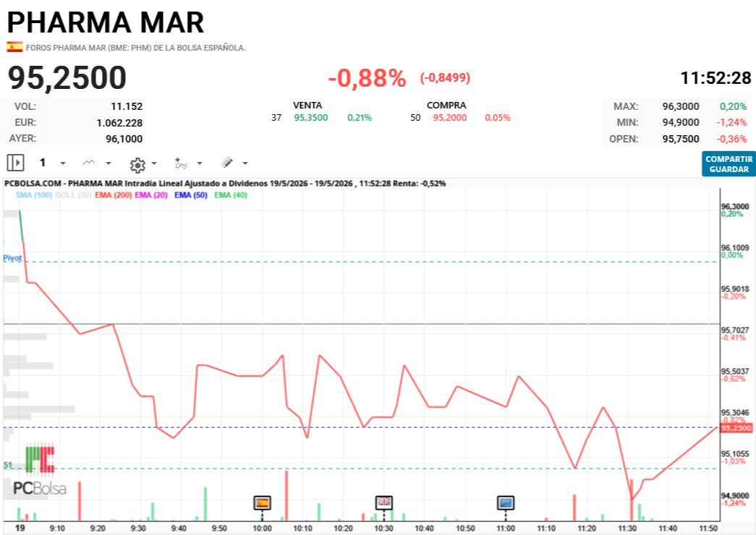
Task: Click the MIN value 94,9000
Action: 680,122
